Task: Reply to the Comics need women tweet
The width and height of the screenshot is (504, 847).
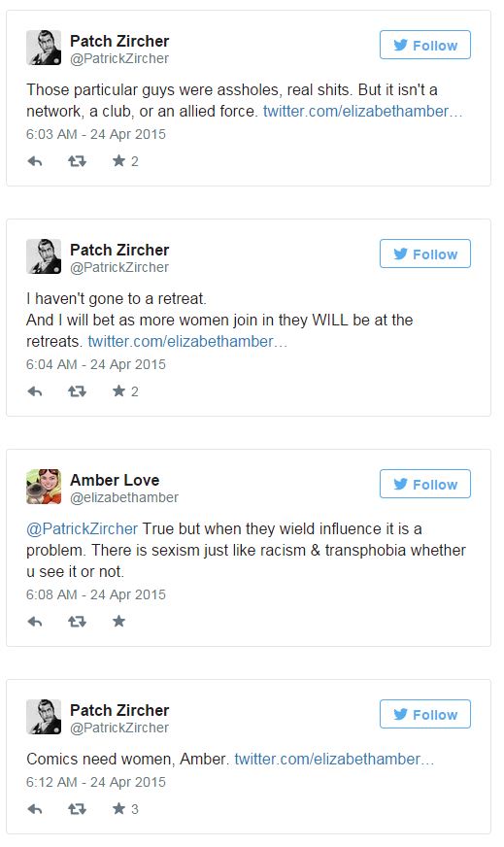Action: (35, 809)
